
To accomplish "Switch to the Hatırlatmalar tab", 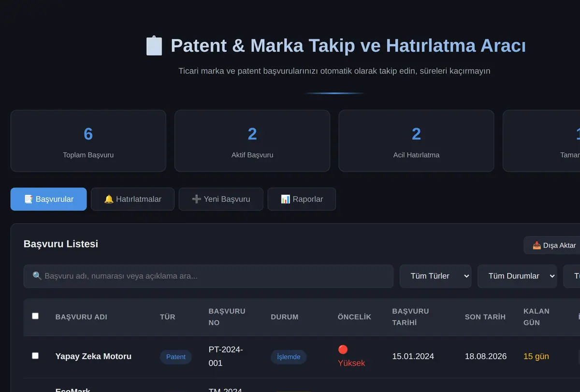I will click(132, 199).
